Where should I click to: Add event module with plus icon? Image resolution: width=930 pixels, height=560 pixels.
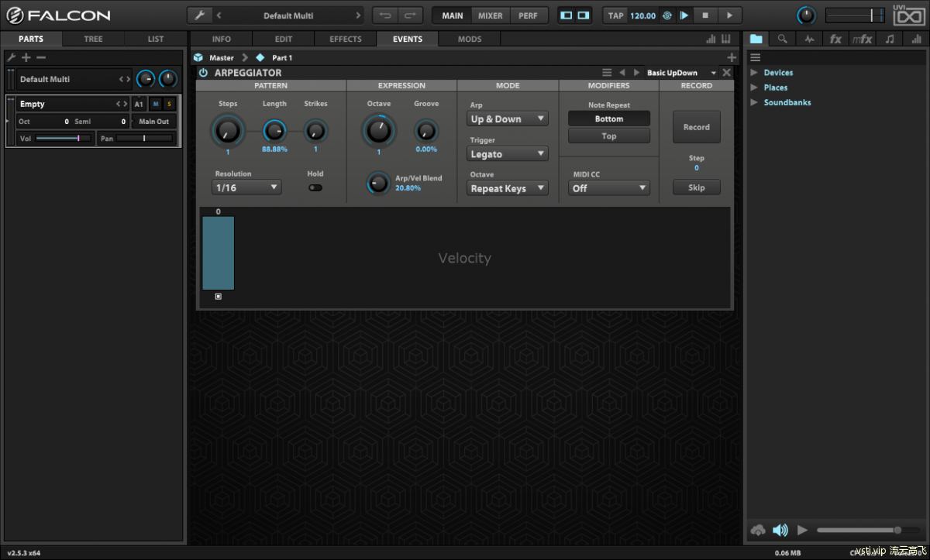[732, 57]
